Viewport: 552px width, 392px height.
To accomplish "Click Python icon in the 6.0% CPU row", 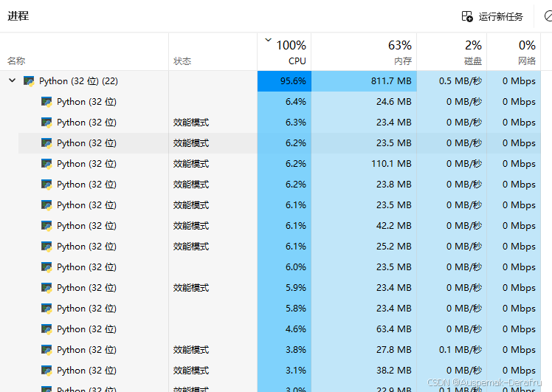I will tap(46, 267).
